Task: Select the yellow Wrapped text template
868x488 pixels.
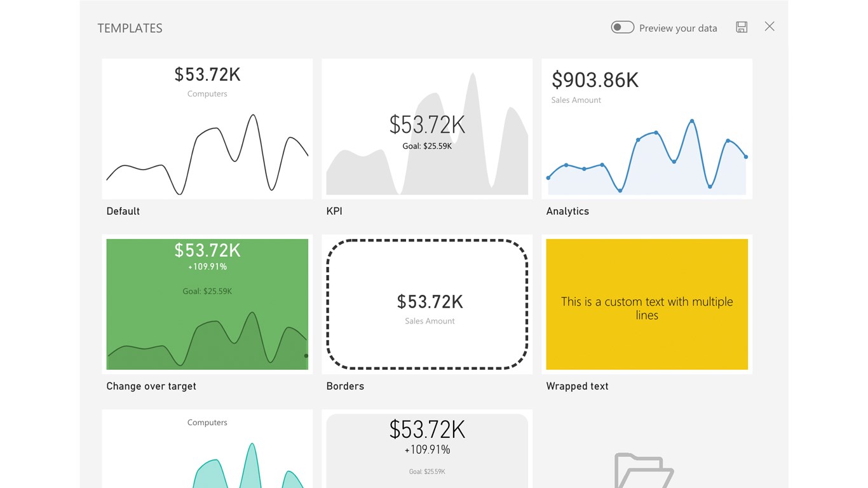Action: (647, 304)
